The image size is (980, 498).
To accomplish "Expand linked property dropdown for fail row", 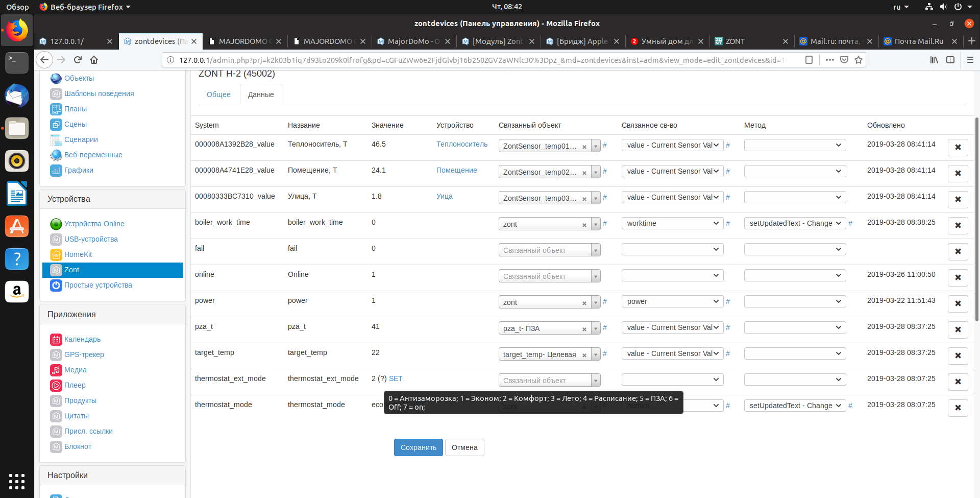I will pyautogui.click(x=672, y=249).
